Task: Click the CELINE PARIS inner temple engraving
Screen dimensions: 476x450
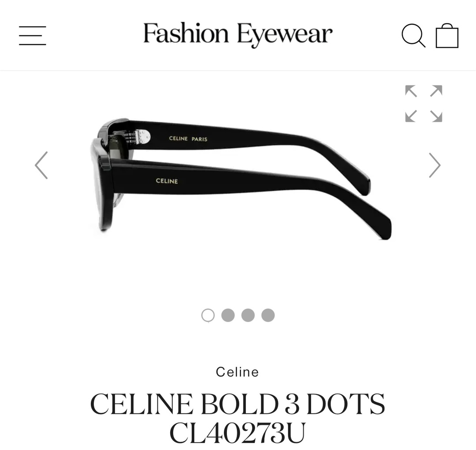Action: [x=188, y=139]
